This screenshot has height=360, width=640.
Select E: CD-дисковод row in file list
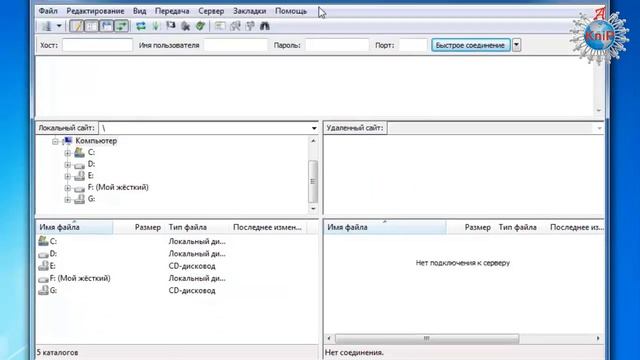point(177,266)
